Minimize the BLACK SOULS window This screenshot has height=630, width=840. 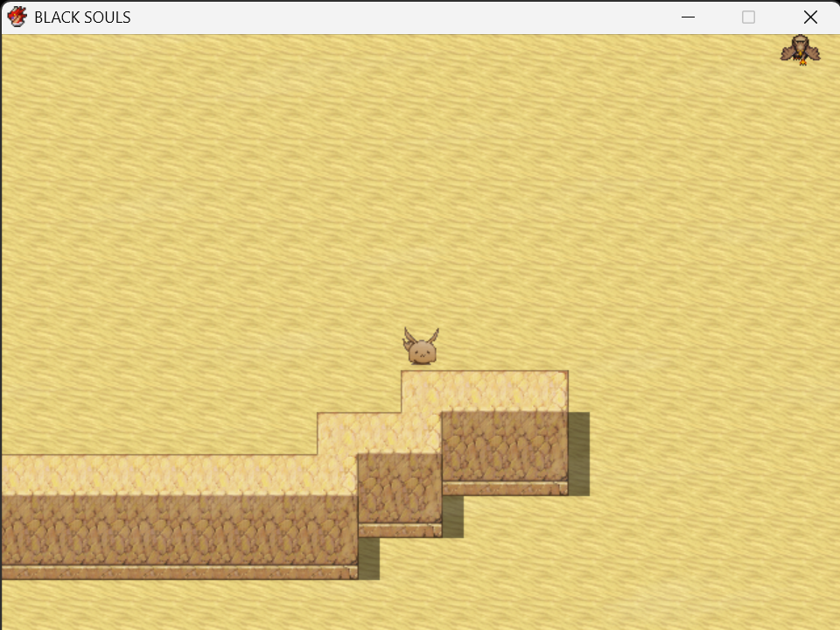point(688,17)
